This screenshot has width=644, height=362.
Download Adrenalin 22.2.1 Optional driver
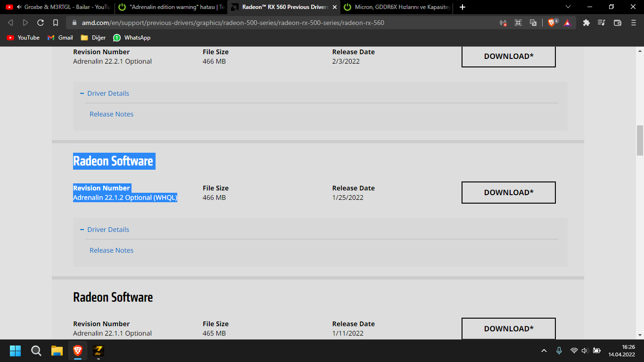pyautogui.click(x=509, y=56)
